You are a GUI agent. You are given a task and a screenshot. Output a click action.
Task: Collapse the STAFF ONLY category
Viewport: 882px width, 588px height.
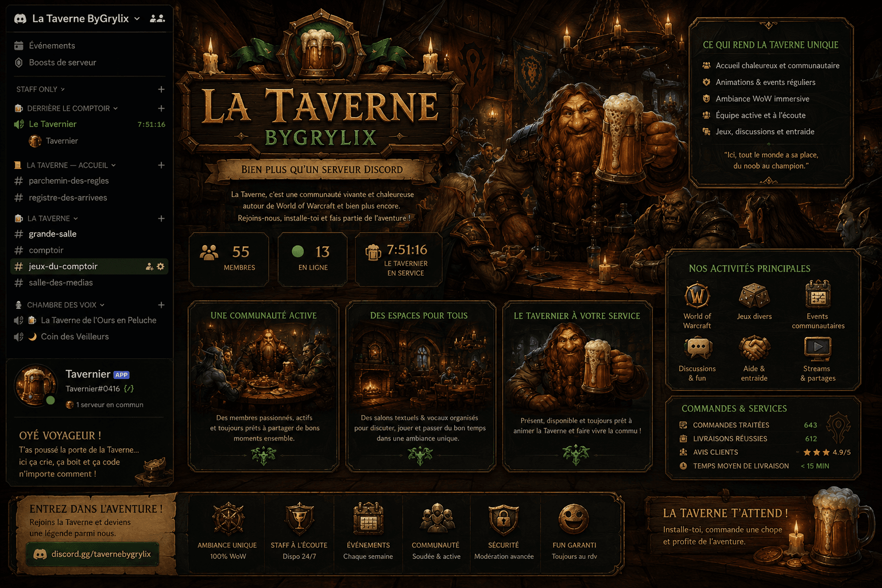pos(40,89)
